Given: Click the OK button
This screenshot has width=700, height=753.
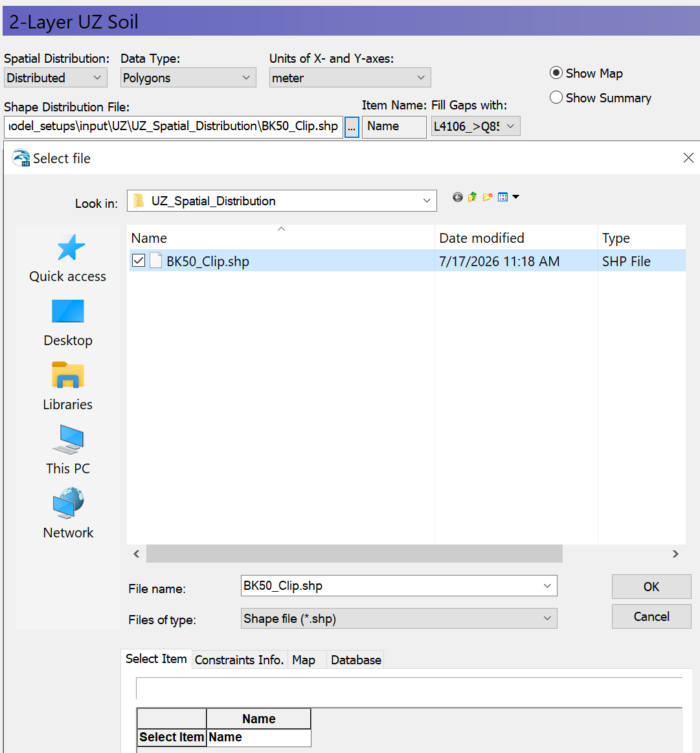Looking at the screenshot, I should [x=651, y=587].
